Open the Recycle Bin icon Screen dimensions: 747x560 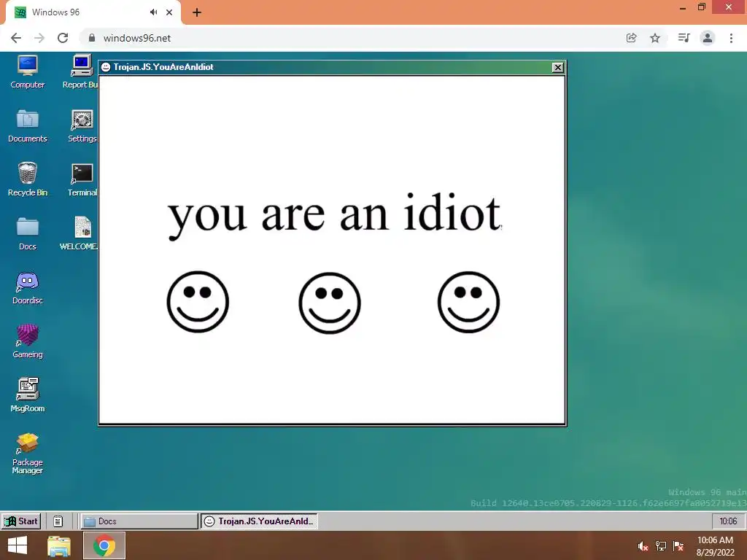click(27, 179)
